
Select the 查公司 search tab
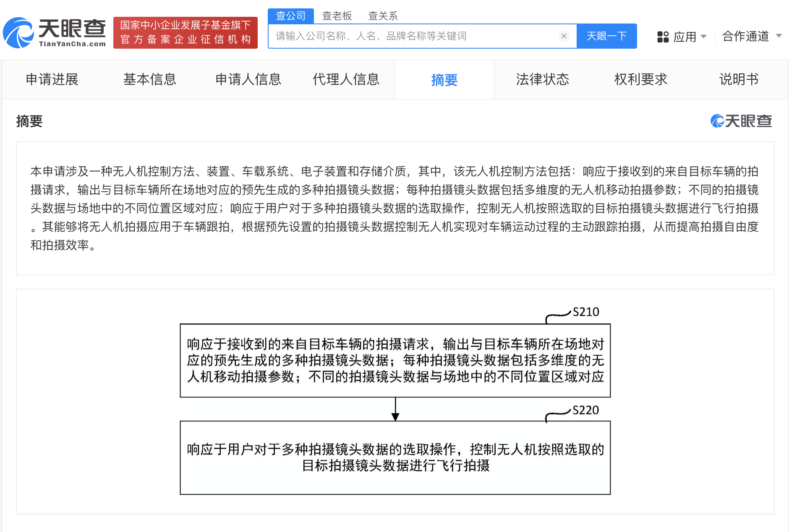290,16
